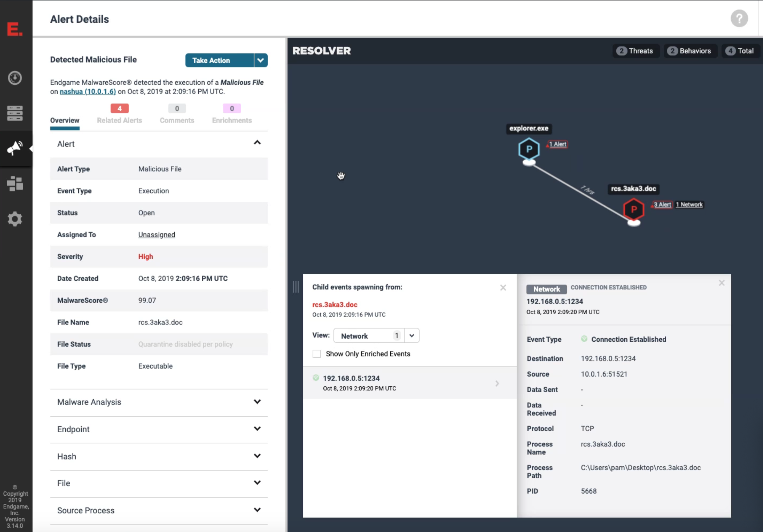
Task: Filter resolver by 4 Total
Action: [740, 51]
